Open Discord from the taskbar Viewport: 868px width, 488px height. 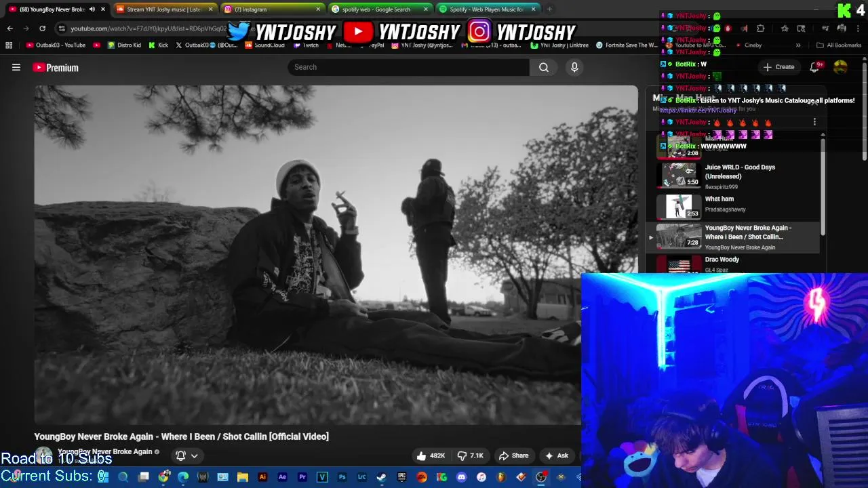462,477
